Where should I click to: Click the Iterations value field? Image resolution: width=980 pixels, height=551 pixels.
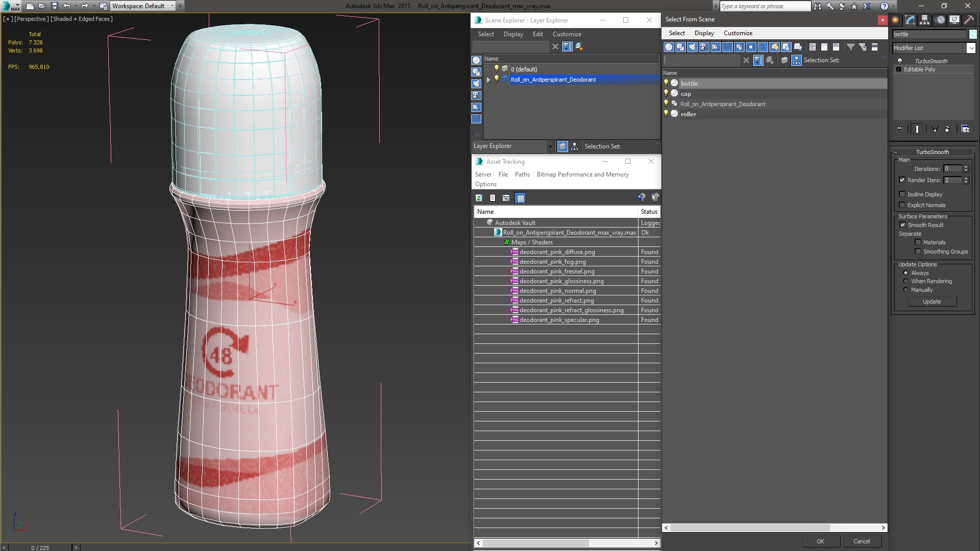952,169
